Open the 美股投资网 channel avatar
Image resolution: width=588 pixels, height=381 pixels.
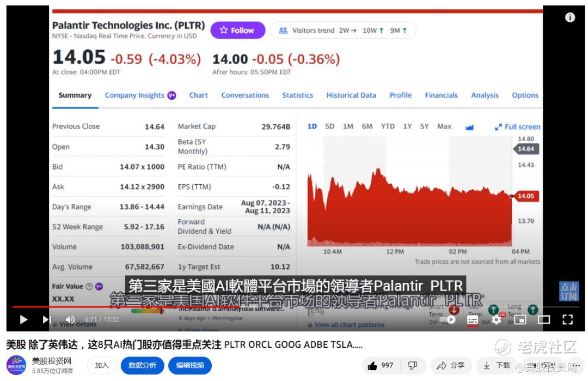click(16, 365)
